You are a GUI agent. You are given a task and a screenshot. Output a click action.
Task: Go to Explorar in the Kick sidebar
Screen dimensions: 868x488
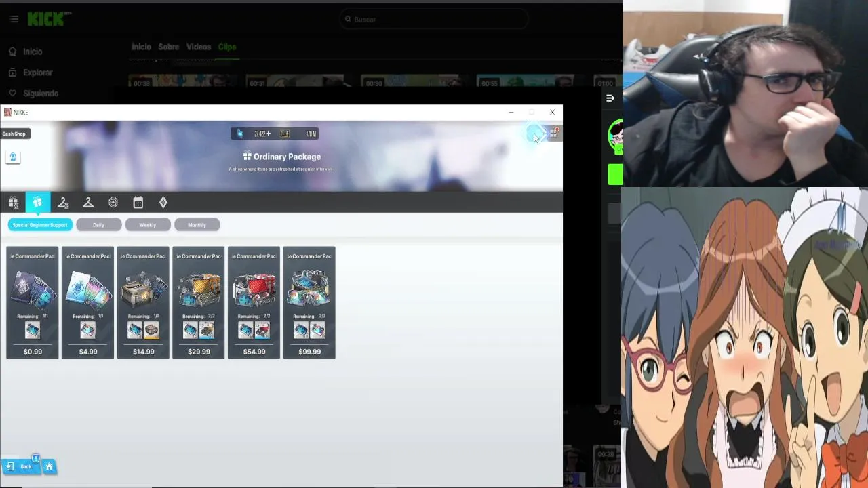coord(31,73)
